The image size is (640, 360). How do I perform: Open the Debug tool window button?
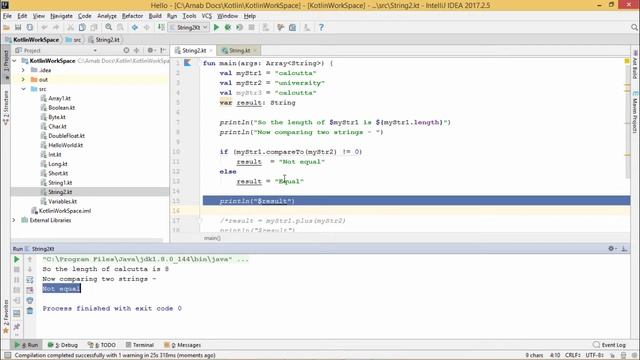62,345
